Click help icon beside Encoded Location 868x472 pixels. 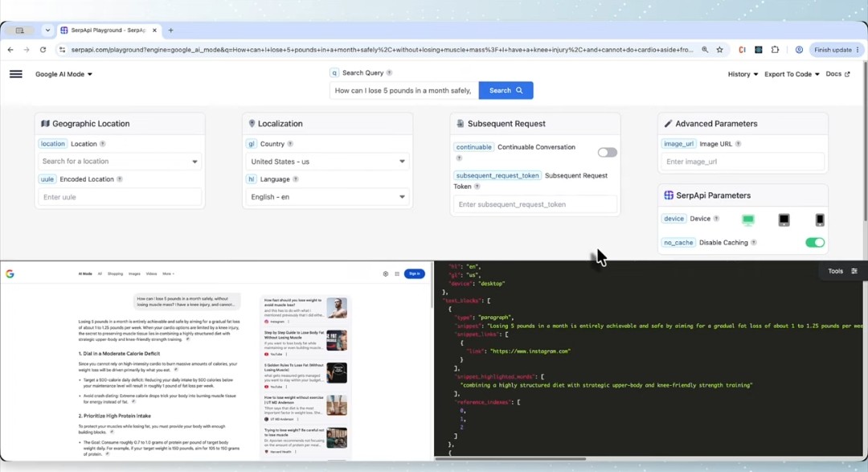click(120, 179)
